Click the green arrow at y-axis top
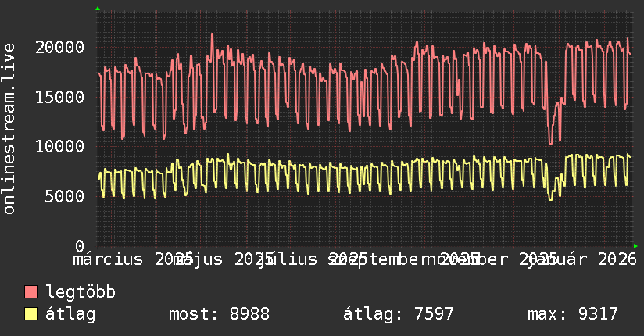This screenshot has height=336, width=644. (98, 9)
